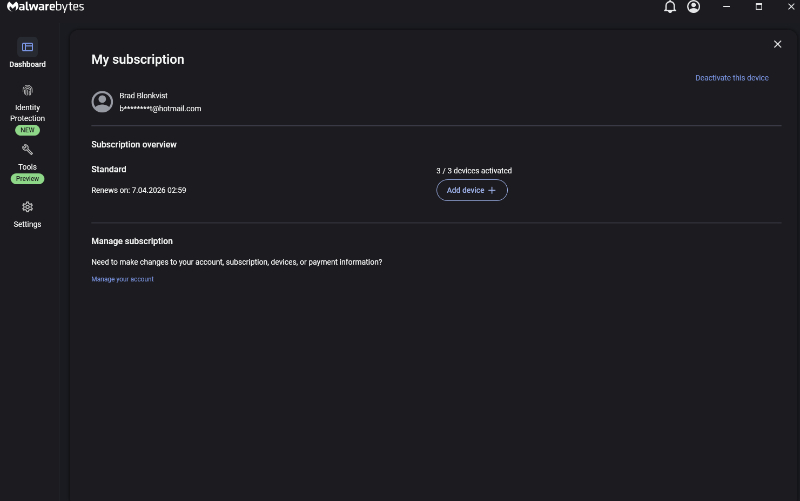The height and width of the screenshot is (501, 800).
Task: Click the plus icon on Add device
Action: pyautogui.click(x=492, y=190)
